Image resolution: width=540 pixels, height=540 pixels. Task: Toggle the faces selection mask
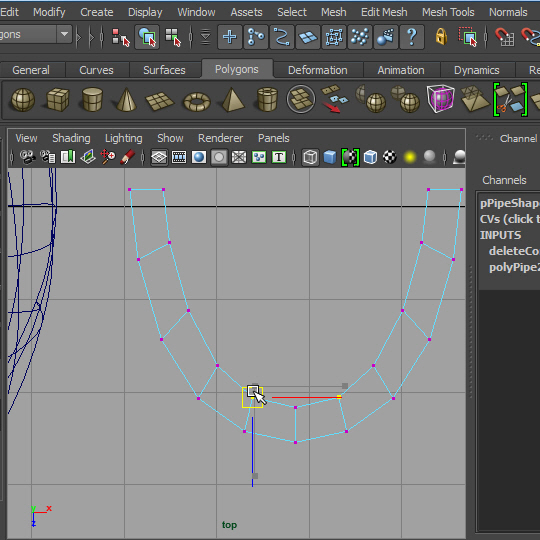point(308,37)
